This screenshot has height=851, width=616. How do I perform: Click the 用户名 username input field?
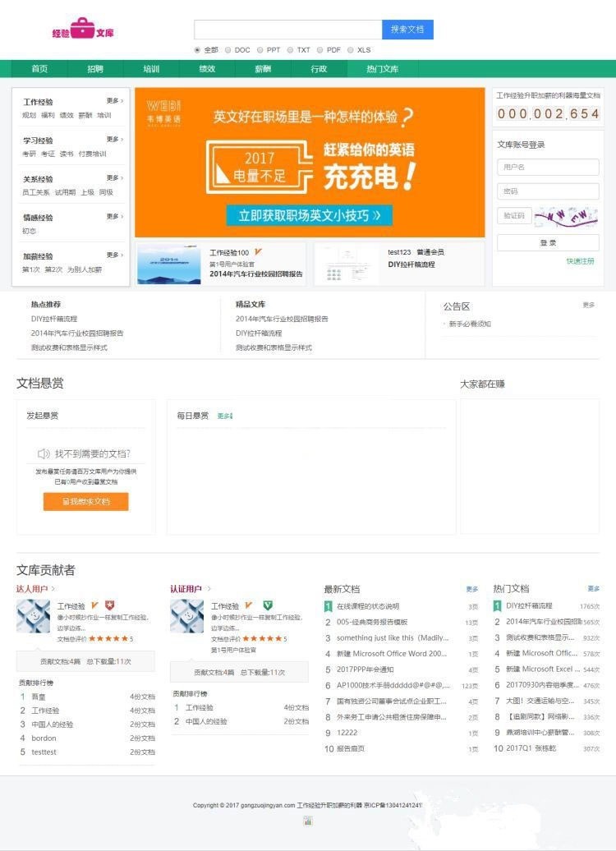(548, 168)
